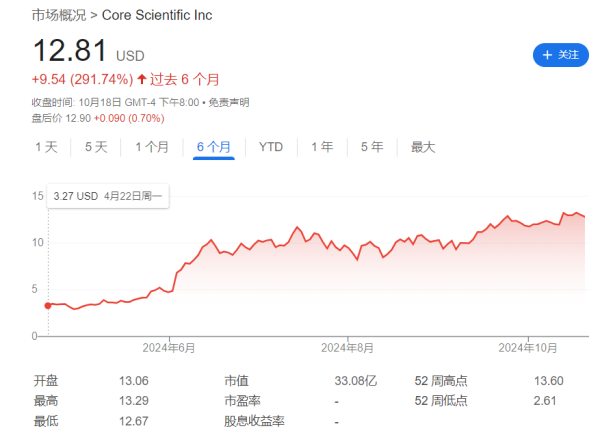This screenshot has height=435, width=600.
Task: Click the 52 周低点 value 2.61
Action: coord(545,401)
